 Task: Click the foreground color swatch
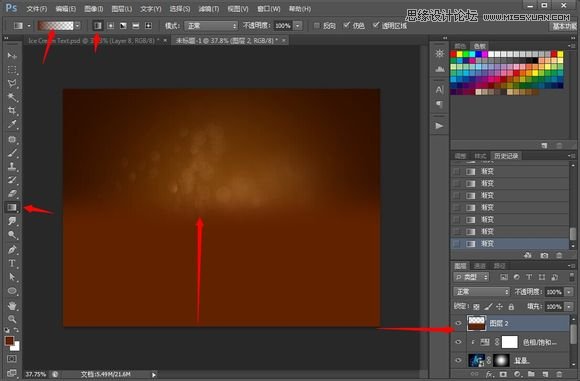click(9, 341)
